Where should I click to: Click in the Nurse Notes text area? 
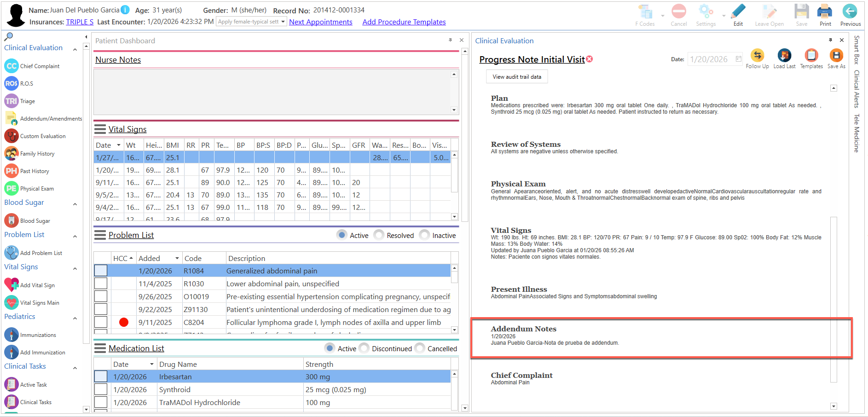pos(272,92)
